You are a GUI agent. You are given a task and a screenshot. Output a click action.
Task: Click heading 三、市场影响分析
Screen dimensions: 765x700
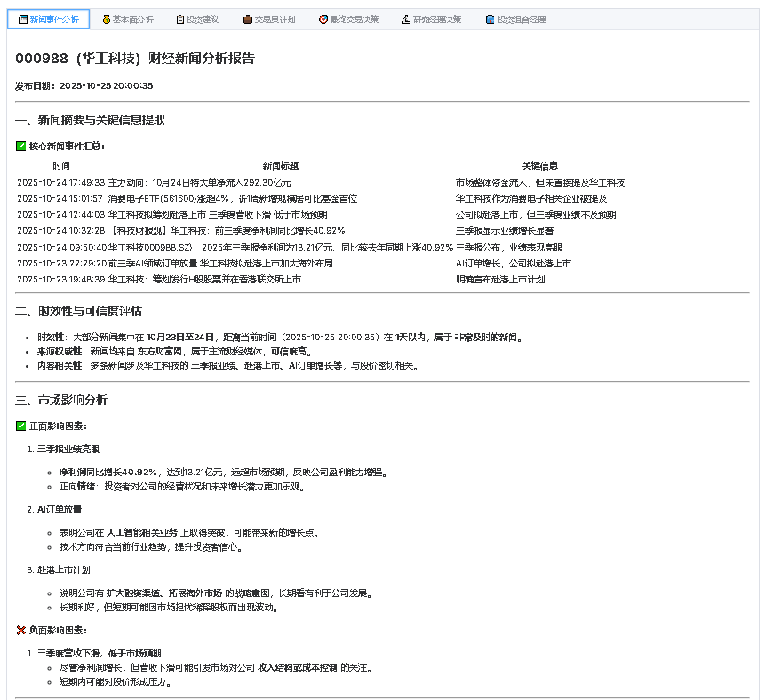point(61,400)
